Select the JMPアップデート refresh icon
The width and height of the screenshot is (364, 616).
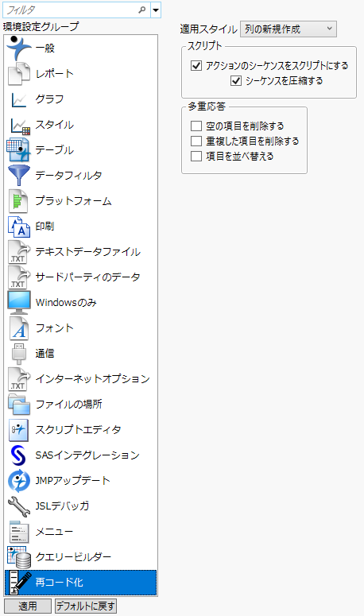[19, 480]
